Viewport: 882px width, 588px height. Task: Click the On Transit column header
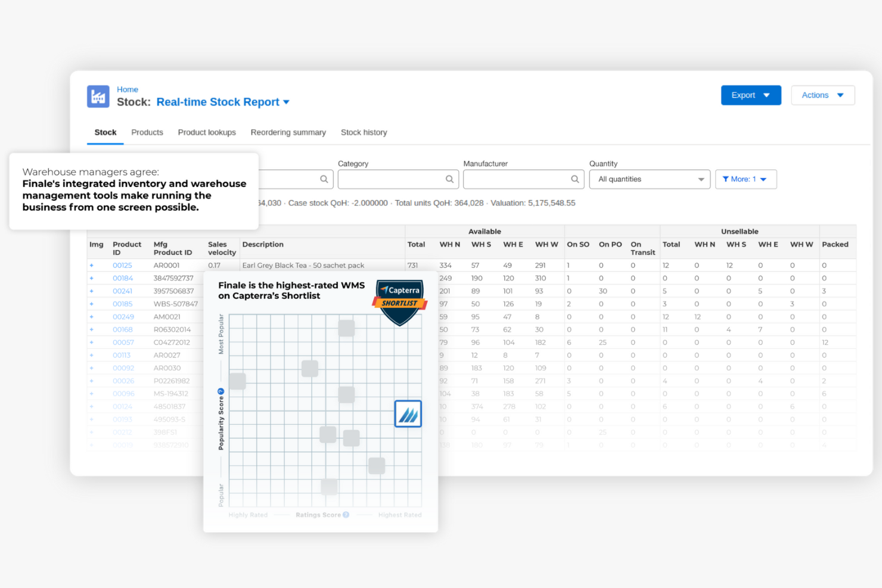643,248
